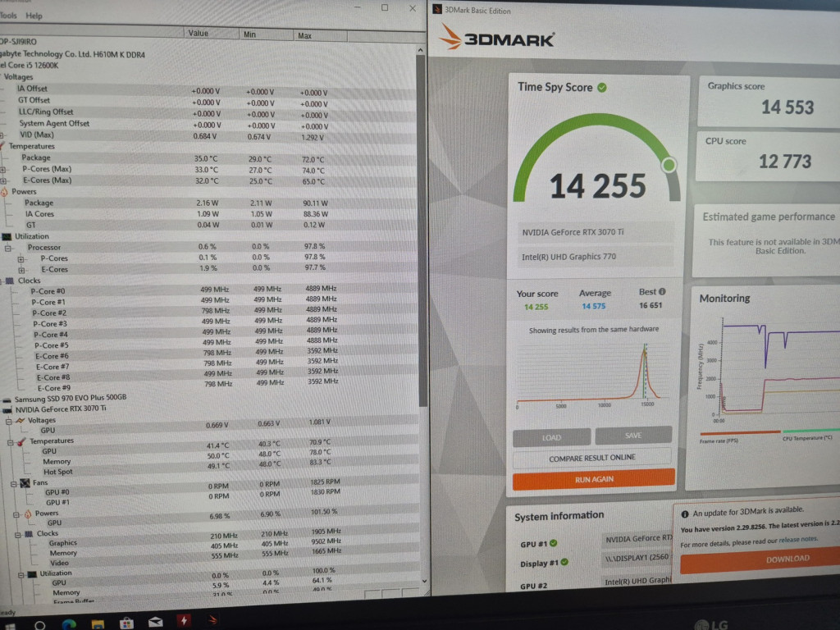Click COMPARE RESULT ONLINE
Viewport: 840px width, 630px height.
[592, 458]
